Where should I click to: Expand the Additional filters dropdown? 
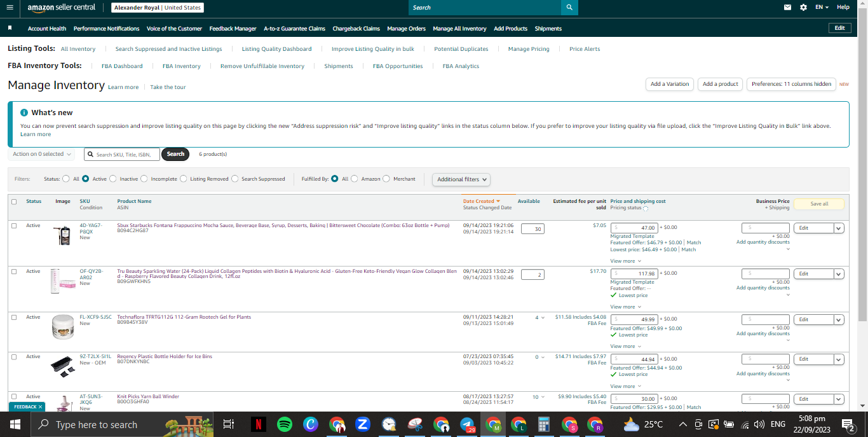click(x=461, y=179)
